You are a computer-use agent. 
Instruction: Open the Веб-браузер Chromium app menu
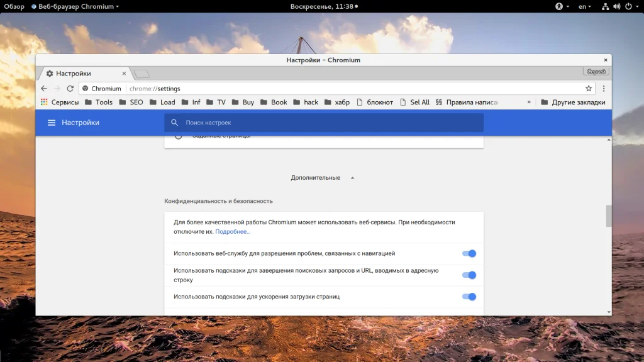(75, 6)
